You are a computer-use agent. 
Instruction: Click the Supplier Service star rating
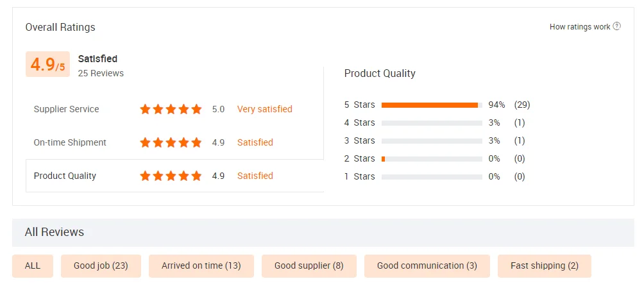click(171, 110)
